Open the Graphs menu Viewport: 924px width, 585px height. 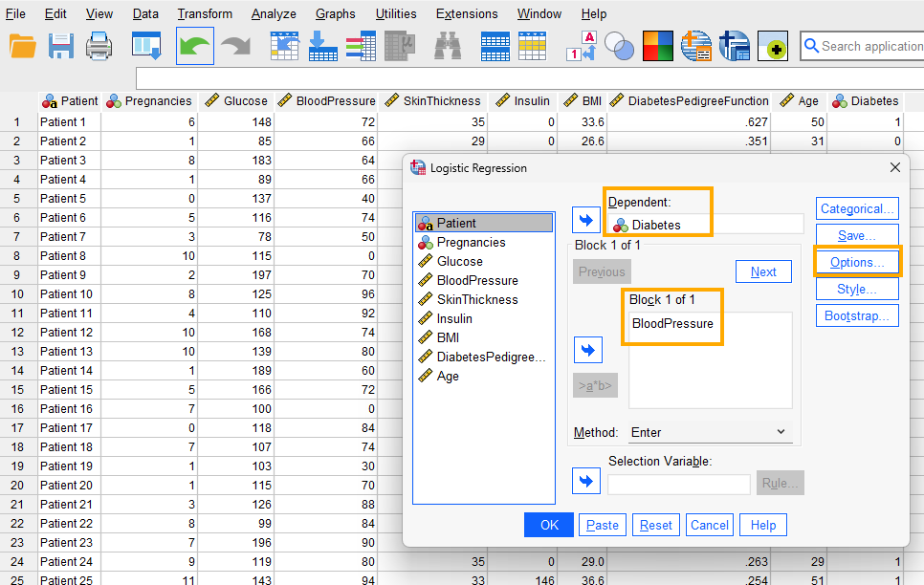click(x=336, y=13)
